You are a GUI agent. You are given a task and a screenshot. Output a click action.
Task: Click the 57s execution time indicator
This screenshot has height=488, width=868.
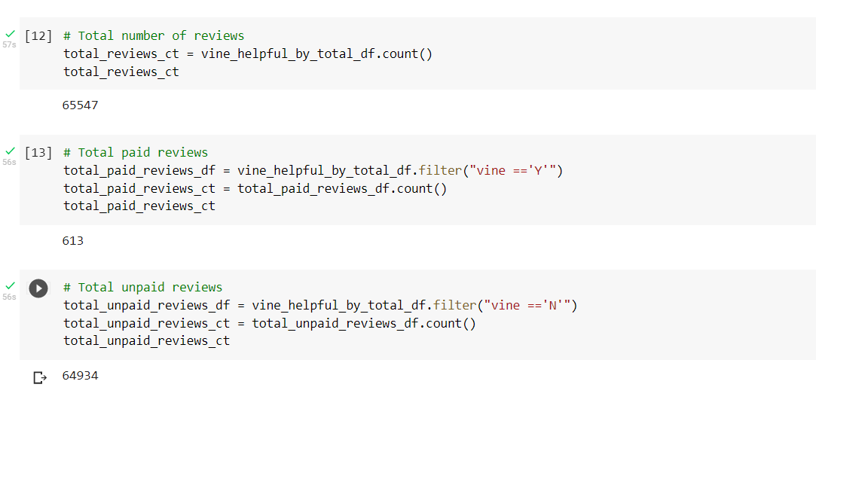tap(9, 44)
